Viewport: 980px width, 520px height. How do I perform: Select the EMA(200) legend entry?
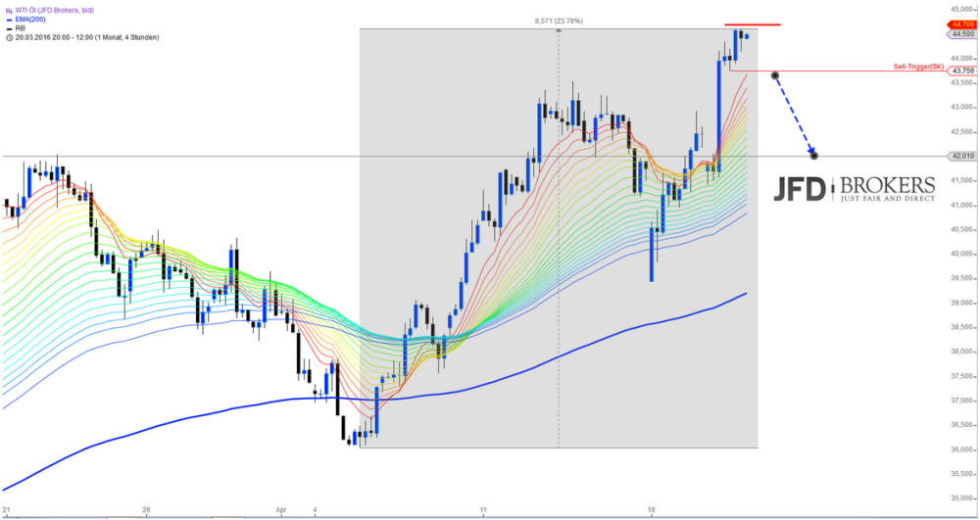(30, 20)
